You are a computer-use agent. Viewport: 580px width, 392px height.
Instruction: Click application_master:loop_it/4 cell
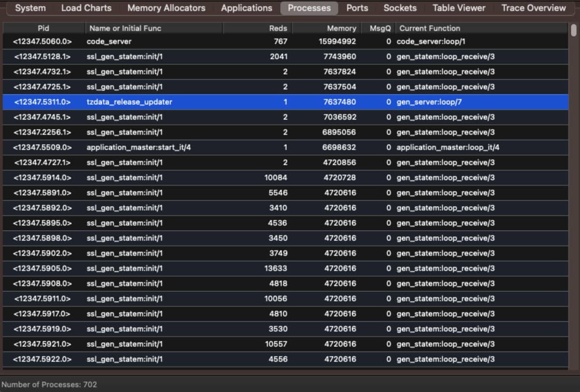pos(448,147)
